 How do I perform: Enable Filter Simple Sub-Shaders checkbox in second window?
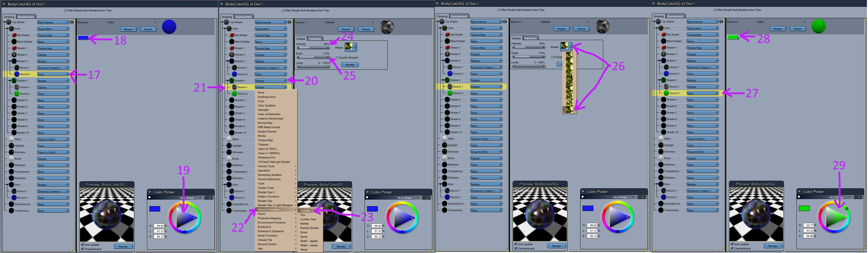click(x=283, y=11)
